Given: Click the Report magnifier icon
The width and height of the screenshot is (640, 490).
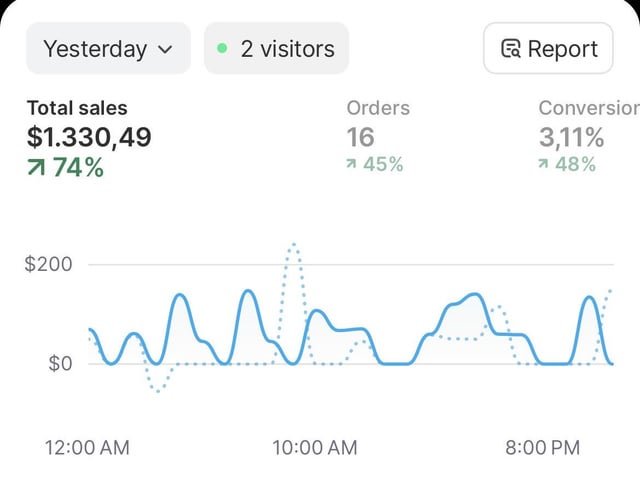Looking at the screenshot, I should point(511,49).
